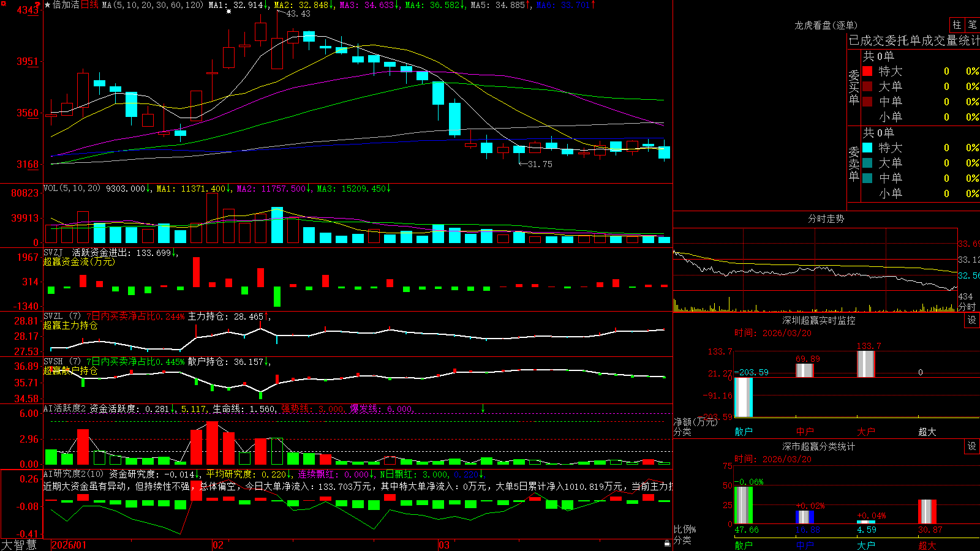
Task: Click the 超赢主力持仓 label
Action: [x=70, y=325]
